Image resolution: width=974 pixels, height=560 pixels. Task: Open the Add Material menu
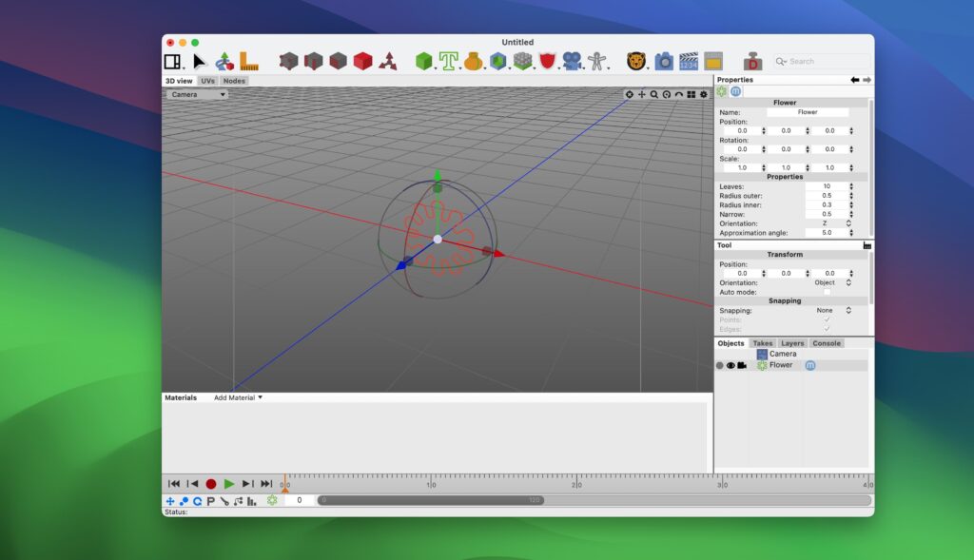click(235, 396)
